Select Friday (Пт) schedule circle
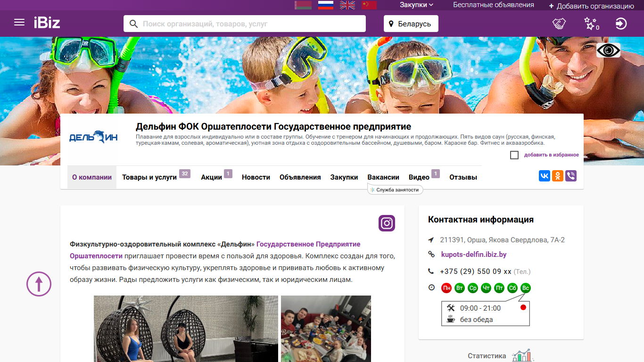Image resolution: width=644 pixels, height=362 pixels. coord(499,288)
